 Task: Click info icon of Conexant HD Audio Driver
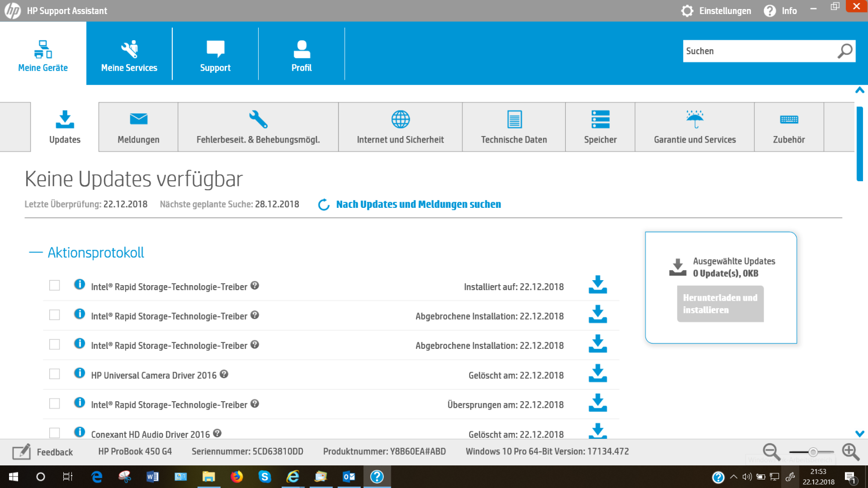pyautogui.click(x=79, y=432)
